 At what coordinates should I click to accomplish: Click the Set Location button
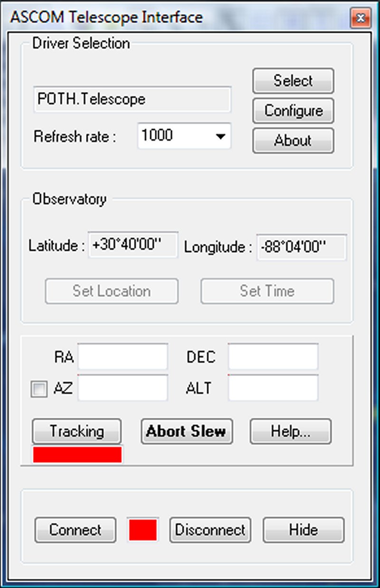coord(112,291)
